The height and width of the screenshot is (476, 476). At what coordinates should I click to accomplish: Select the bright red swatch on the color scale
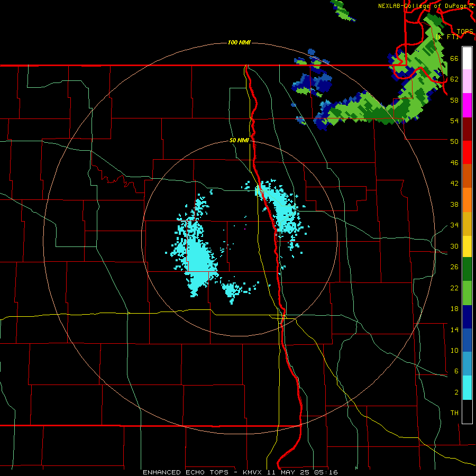pos(467,152)
